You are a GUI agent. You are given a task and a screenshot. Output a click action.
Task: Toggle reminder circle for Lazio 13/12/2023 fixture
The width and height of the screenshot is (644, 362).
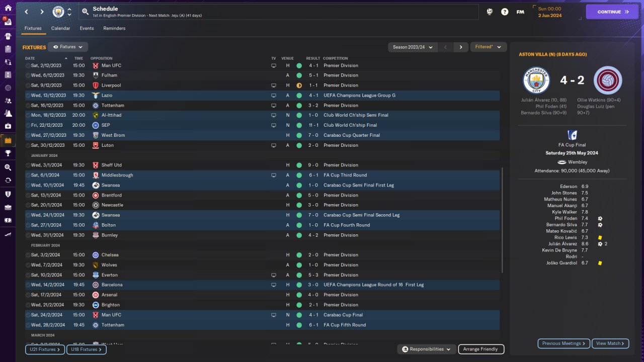[x=28, y=96]
